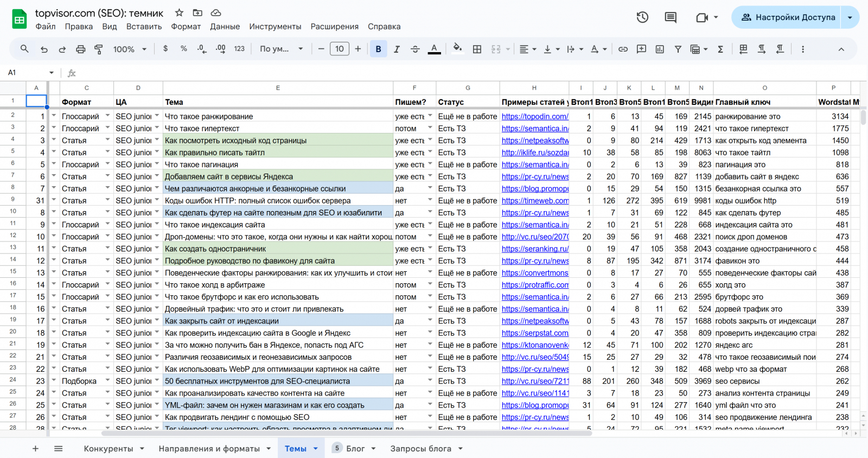Toggle italic formatting button
Image resolution: width=868 pixels, height=458 pixels.
[x=397, y=49]
